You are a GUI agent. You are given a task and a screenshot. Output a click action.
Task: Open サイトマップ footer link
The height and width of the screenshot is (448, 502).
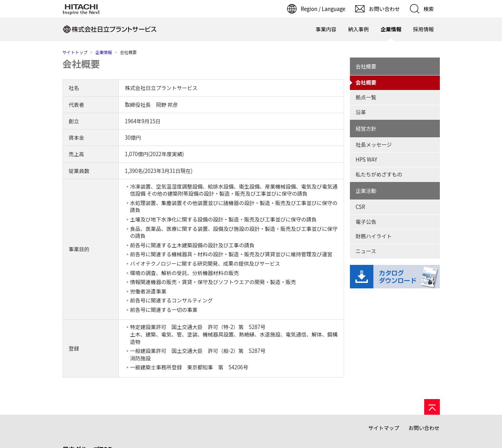[x=384, y=428]
